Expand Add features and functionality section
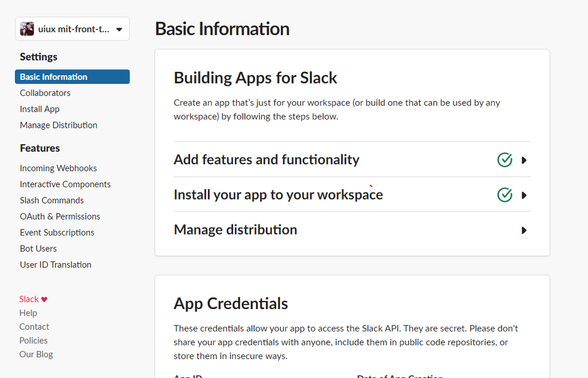 click(x=352, y=160)
